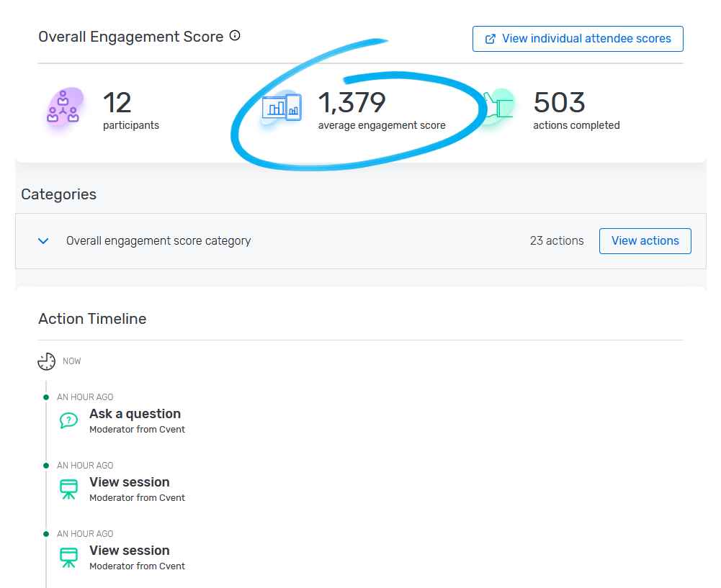
Task: Click the bottom View session presentation icon
Action: [x=68, y=557]
